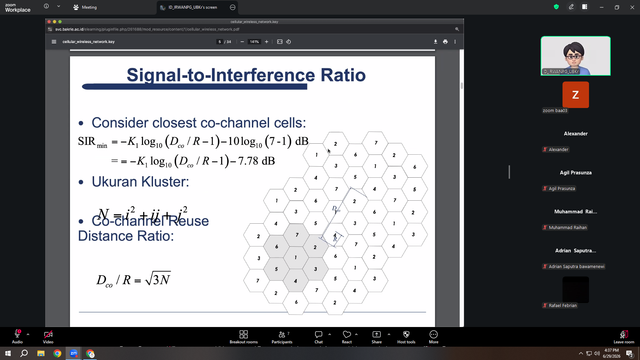
Task: Click the search icon in the browser address bar
Action: coord(457,29)
